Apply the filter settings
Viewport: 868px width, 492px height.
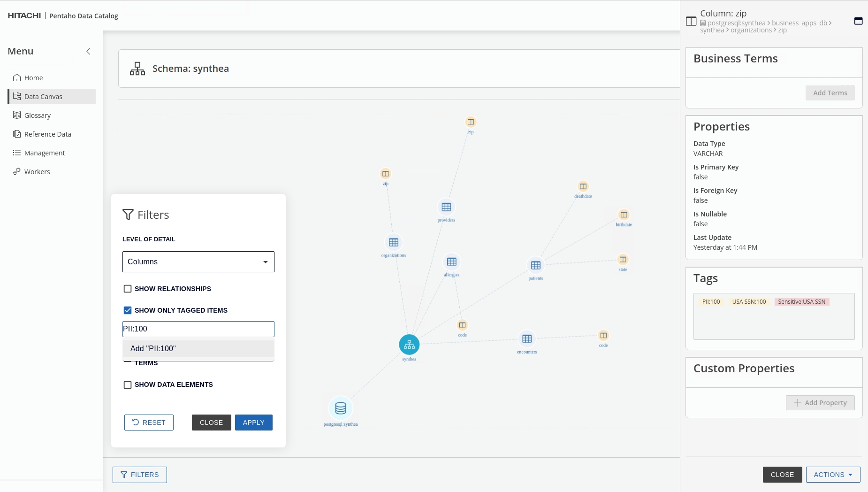tap(253, 423)
